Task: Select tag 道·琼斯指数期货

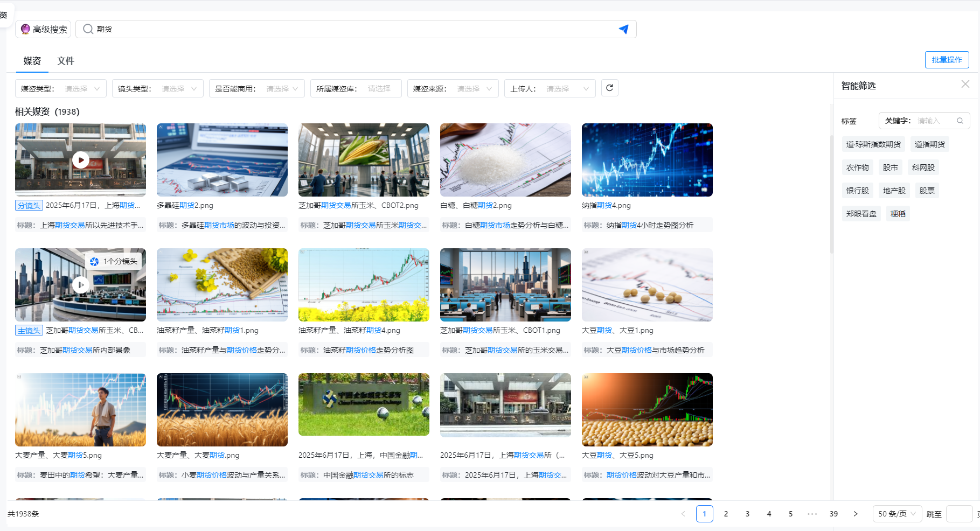Action: pos(873,144)
